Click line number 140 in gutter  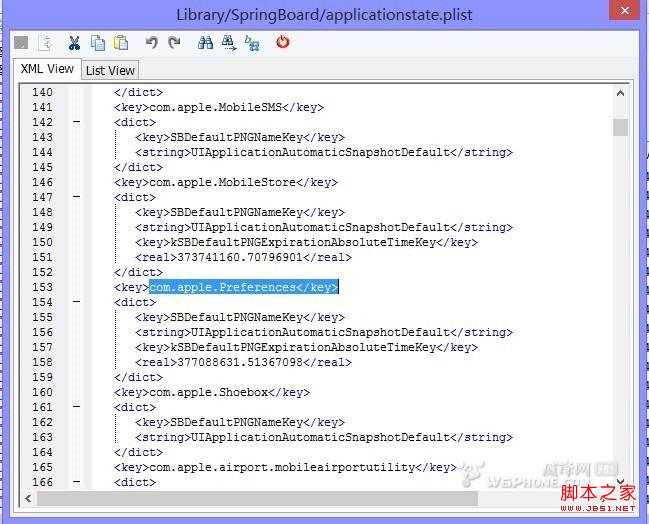click(43, 92)
